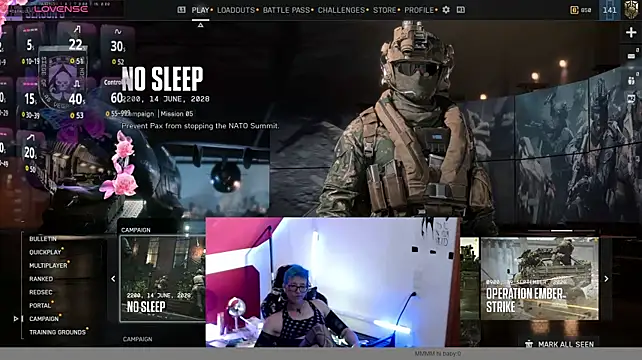The height and width of the screenshot is (360, 642).
Task: Click the '30s' tip tile in overlay
Action: coord(118,46)
